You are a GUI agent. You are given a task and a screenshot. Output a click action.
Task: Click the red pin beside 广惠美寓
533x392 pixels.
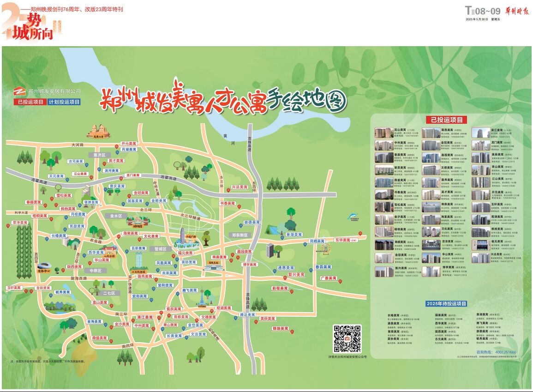(340, 282)
